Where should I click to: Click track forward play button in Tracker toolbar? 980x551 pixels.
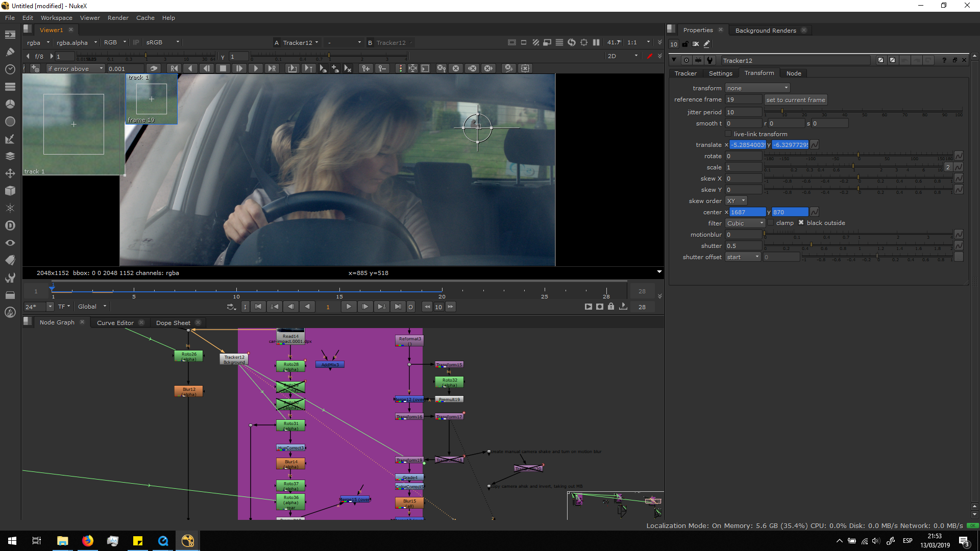(x=255, y=68)
